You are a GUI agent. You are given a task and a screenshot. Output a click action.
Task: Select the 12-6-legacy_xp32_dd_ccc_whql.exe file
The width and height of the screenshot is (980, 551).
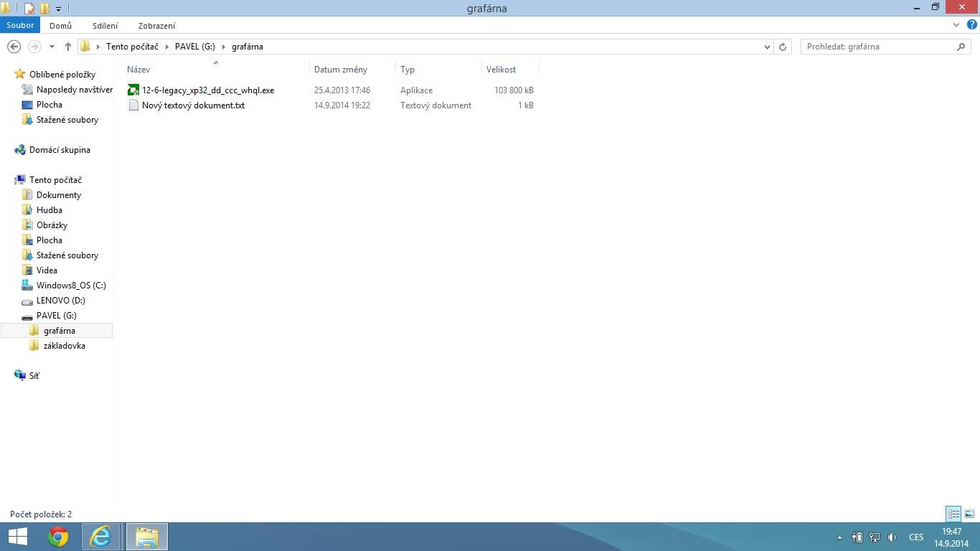pos(208,90)
